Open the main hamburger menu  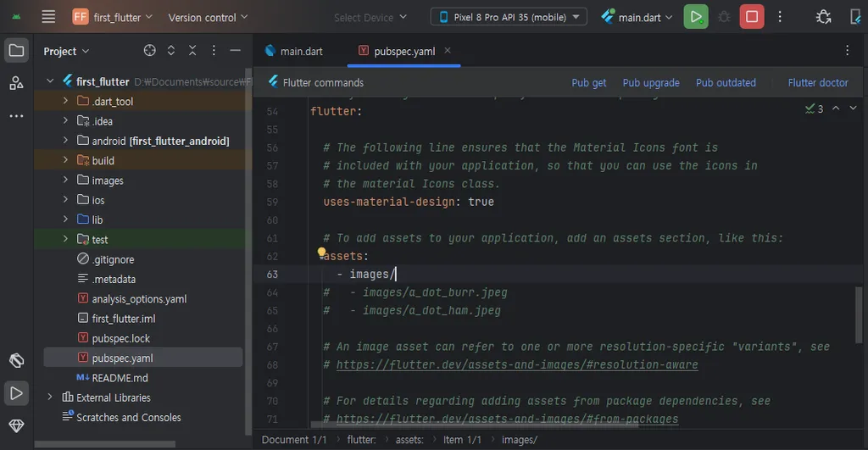click(x=48, y=17)
